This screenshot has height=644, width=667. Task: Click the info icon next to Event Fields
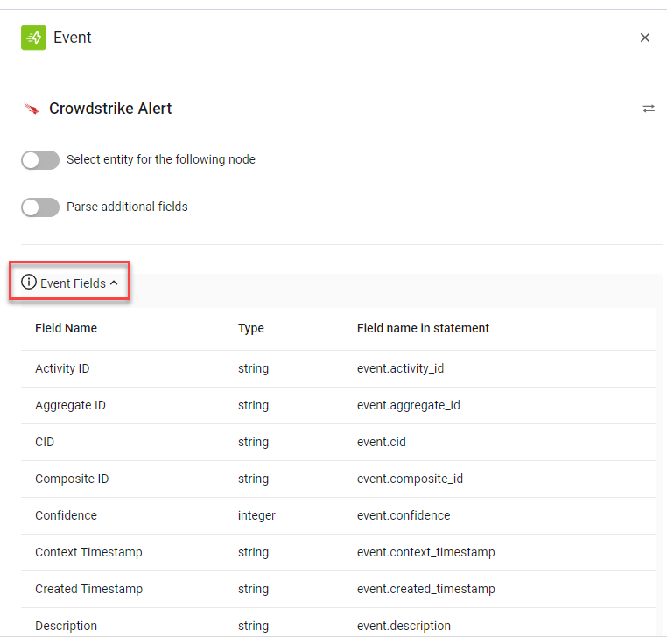click(x=29, y=282)
